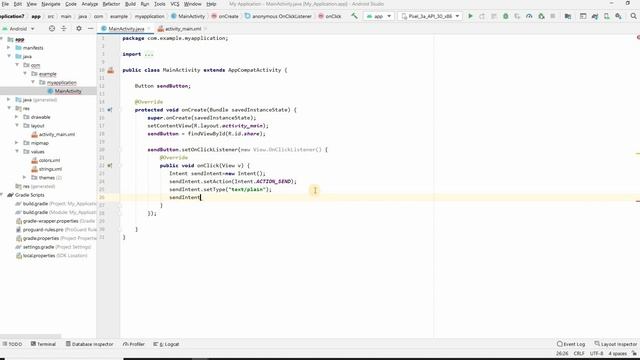Click the Run with Coverage icon
Image resolution: width=640 pixels, height=360 pixels.
click(x=517, y=16)
